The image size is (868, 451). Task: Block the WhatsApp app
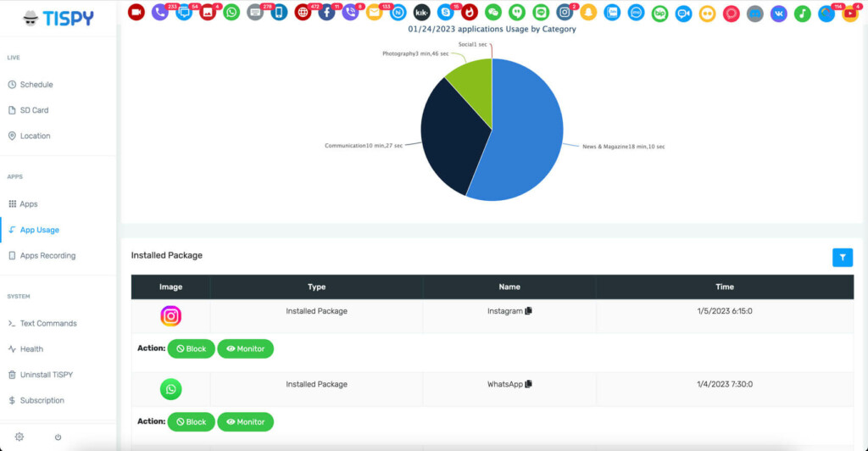click(191, 421)
